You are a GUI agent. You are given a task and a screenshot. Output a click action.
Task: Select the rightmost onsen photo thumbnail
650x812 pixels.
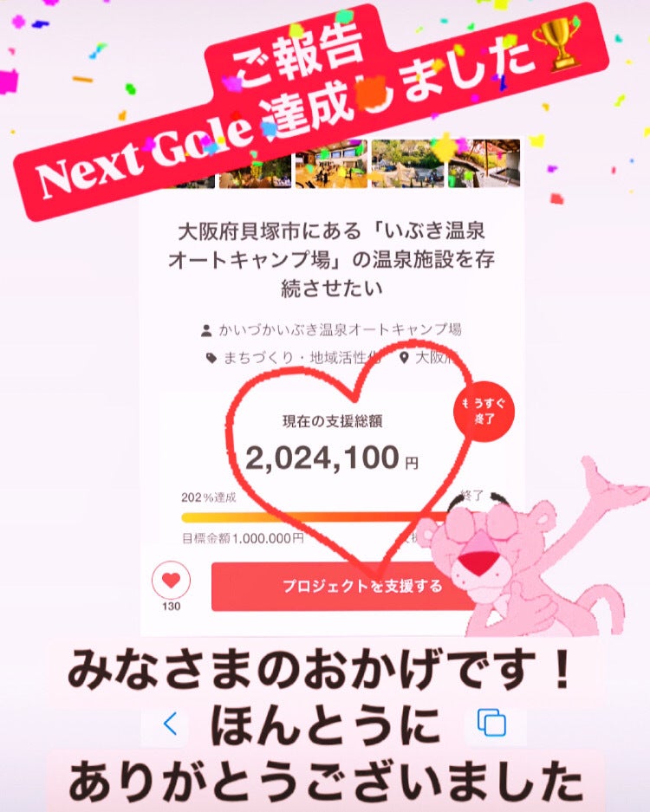pyautogui.click(x=484, y=163)
